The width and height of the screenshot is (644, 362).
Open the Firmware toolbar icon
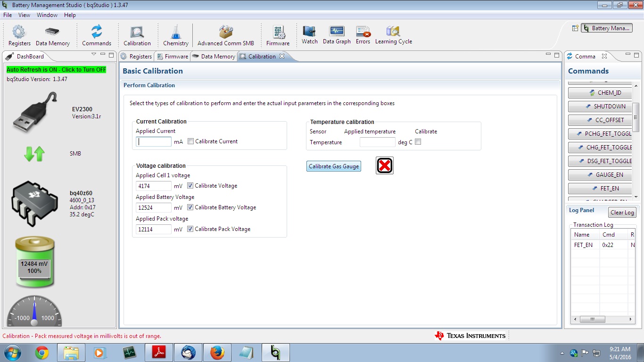278,36
